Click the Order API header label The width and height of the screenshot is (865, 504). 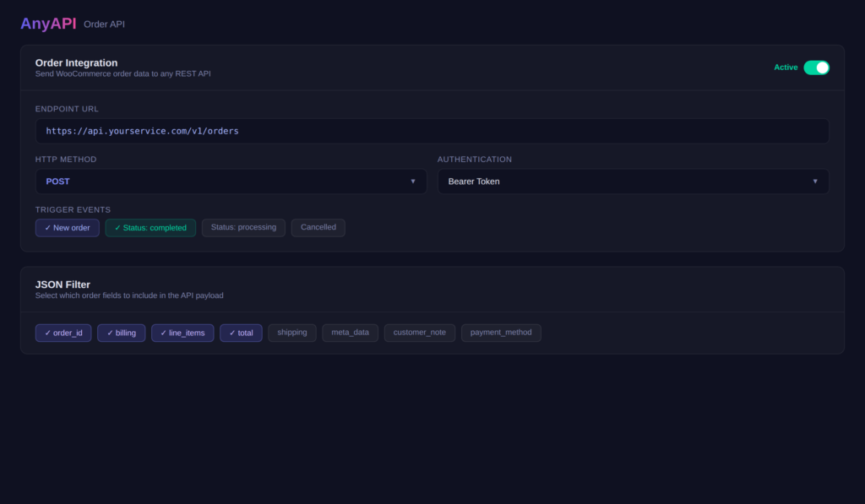tap(104, 24)
